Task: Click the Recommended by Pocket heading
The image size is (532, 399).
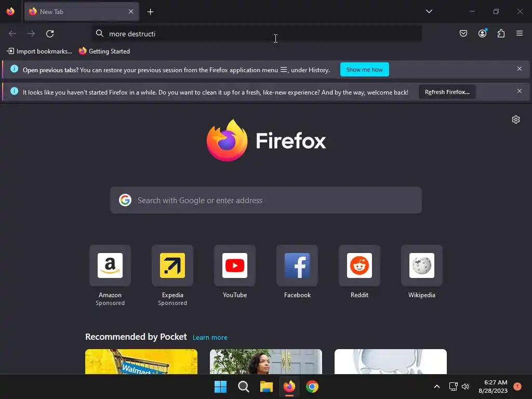Action: tap(136, 337)
